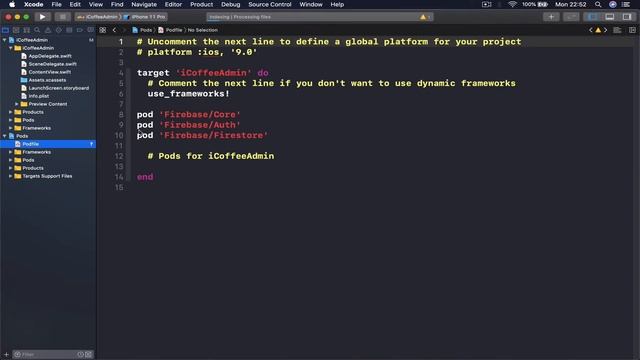Open the source control navigator
The height and width of the screenshot is (360, 640).
click(x=16, y=30)
